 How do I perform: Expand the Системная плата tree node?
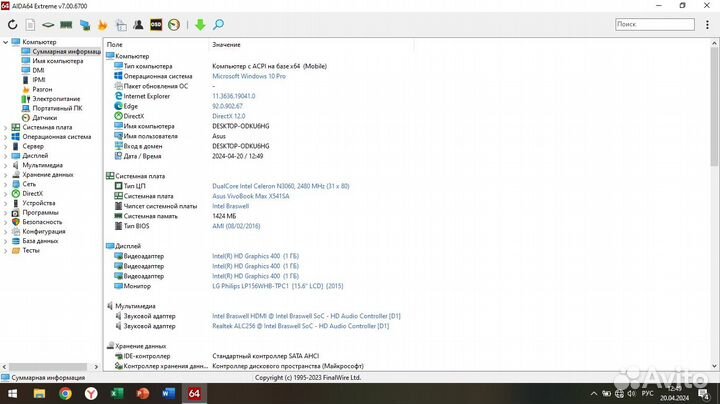6,127
